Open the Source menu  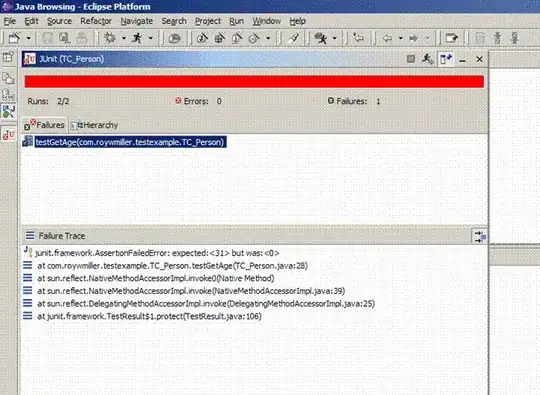pos(59,21)
